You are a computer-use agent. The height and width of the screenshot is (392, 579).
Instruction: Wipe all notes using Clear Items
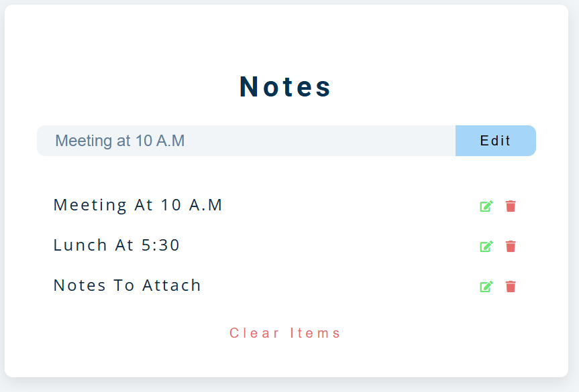point(285,333)
